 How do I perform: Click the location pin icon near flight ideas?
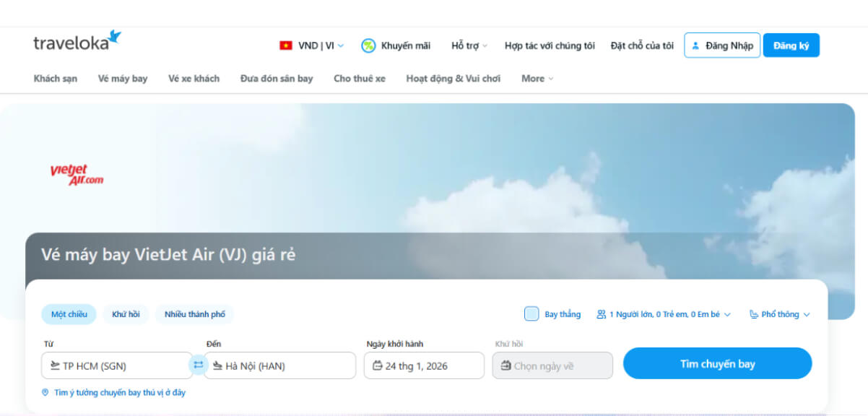pos(45,392)
